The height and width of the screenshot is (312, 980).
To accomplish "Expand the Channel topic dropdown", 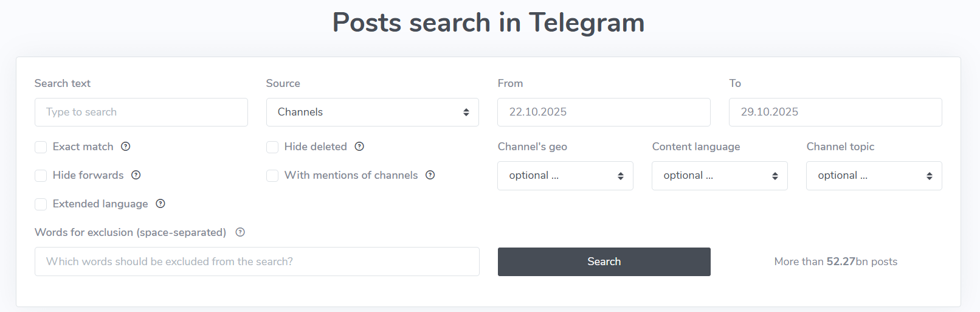I will pos(874,176).
